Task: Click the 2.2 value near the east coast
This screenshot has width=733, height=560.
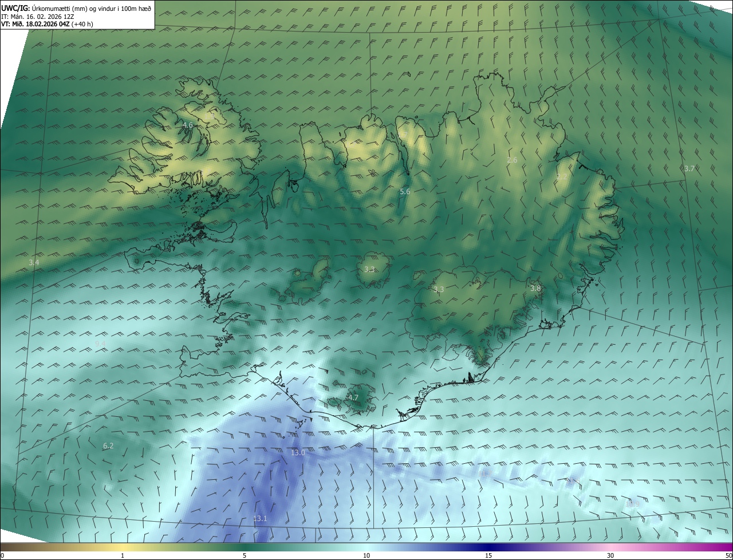Action: [x=562, y=177]
